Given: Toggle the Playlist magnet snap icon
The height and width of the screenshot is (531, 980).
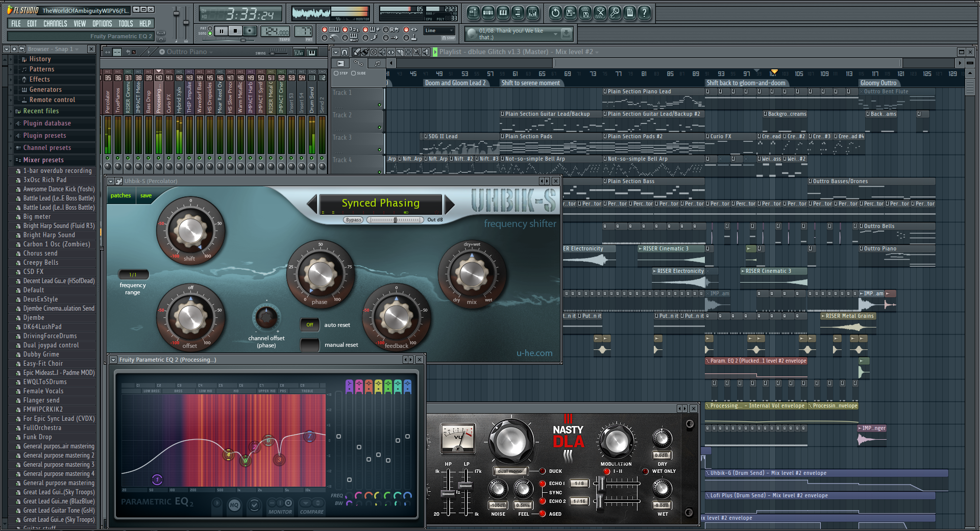Looking at the screenshot, I should click(345, 52).
